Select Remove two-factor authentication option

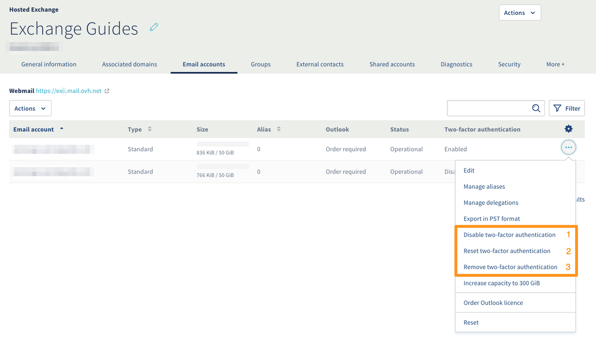510,267
